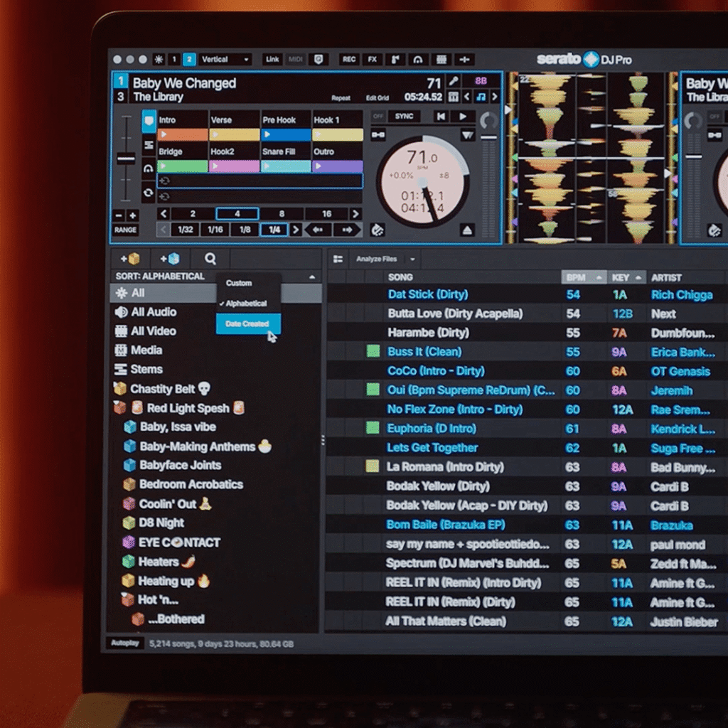Click the edit pencil icon beside BPM 71
This screenshot has height=728, width=728.
(x=453, y=81)
